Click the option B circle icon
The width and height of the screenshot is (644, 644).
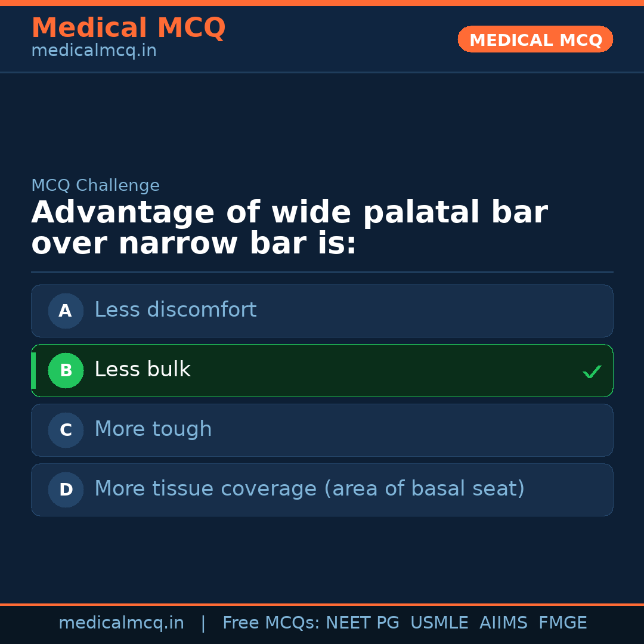click(66, 370)
